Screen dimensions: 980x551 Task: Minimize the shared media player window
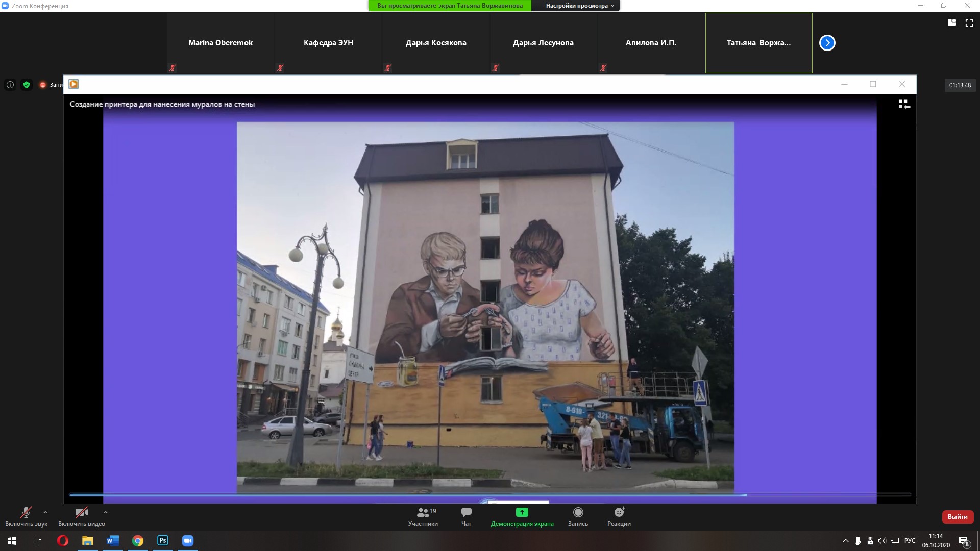click(x=844, y=84)
